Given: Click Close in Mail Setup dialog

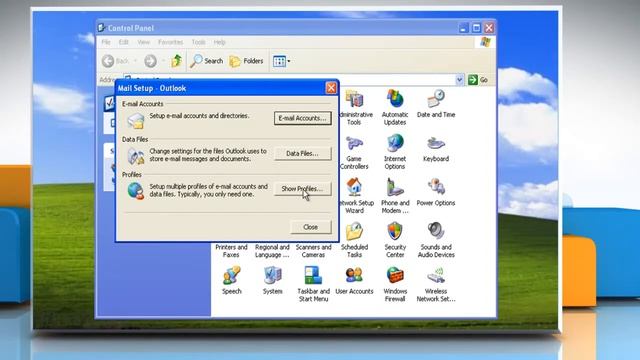Looking at the screenshot, I should (311, 227).
